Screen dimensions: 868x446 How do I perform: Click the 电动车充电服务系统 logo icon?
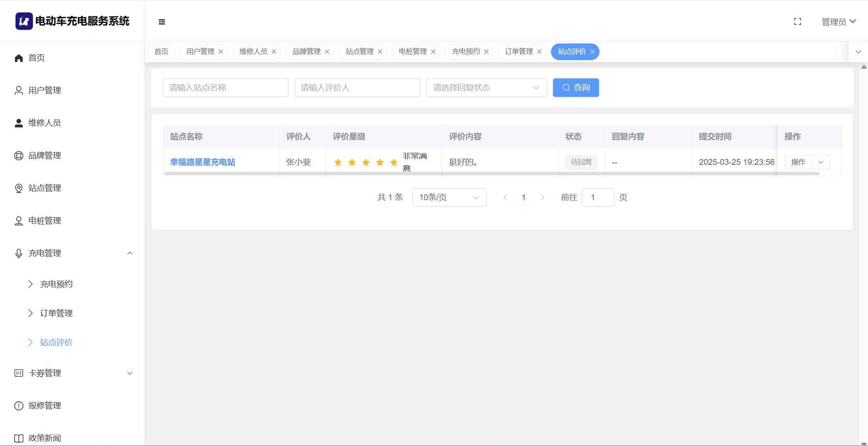pyautogui.click(x=24, y=21)
